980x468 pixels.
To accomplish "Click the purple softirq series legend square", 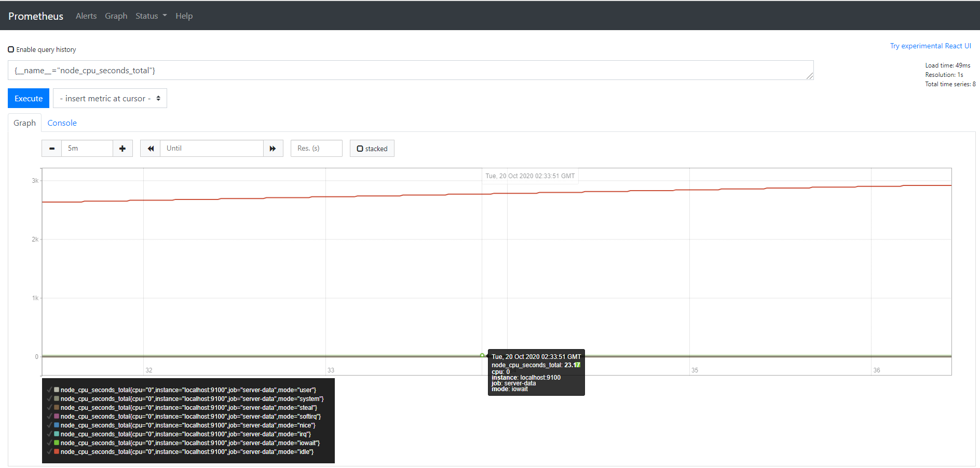I will click(x=57, y=417).
